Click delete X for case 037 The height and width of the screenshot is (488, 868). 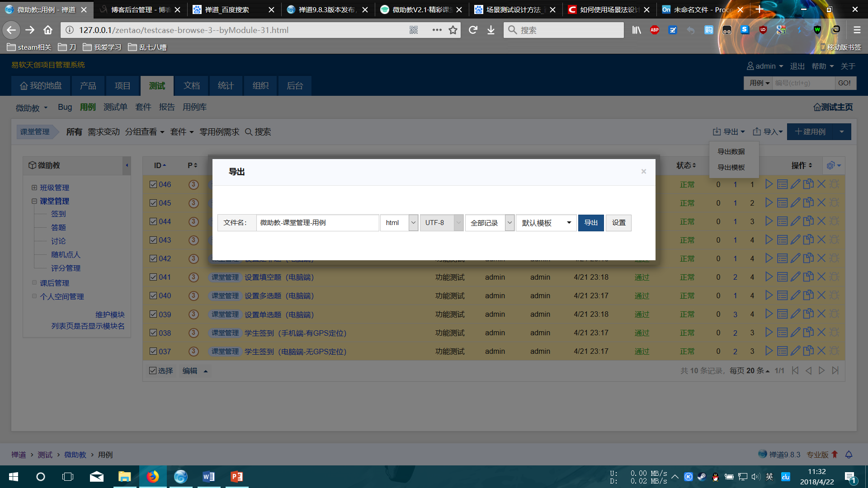click(x=821, y=351)
